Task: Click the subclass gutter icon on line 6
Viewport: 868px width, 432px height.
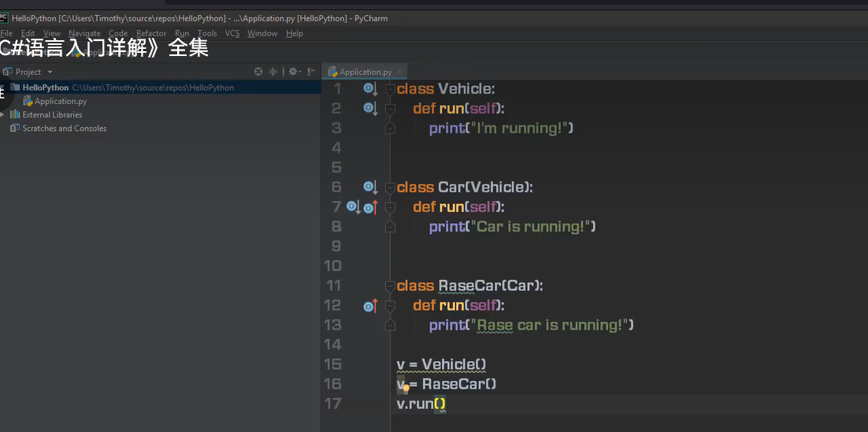Action: click(x=369, y=187)
